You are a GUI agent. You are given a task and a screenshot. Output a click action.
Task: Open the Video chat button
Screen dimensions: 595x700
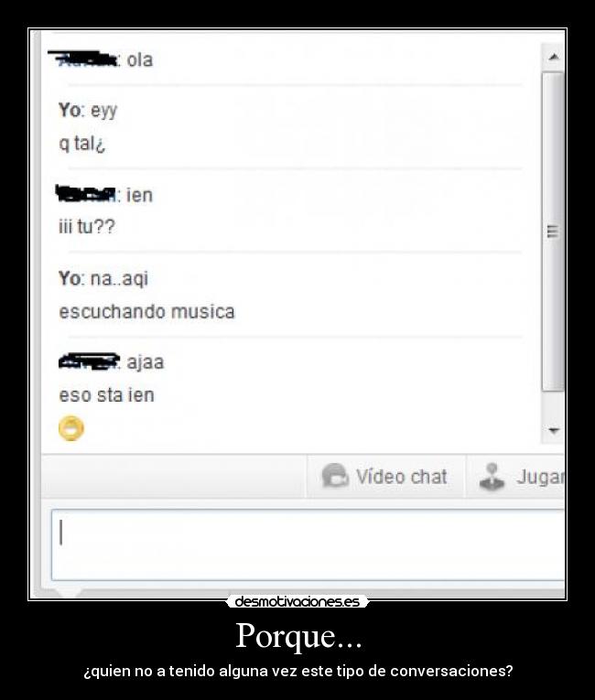pos(386,477)
